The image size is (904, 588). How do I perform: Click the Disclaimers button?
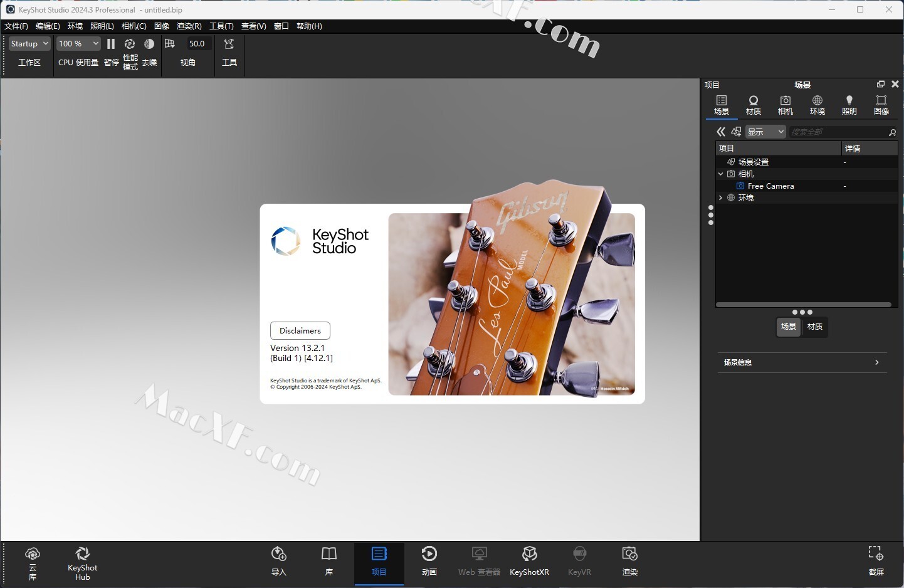(300, 330)
